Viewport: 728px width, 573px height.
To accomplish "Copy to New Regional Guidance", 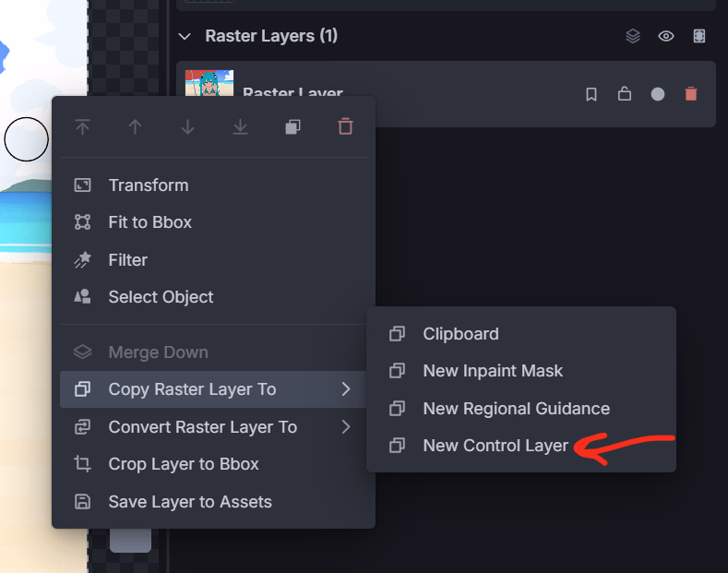I will tap(521, 409).
